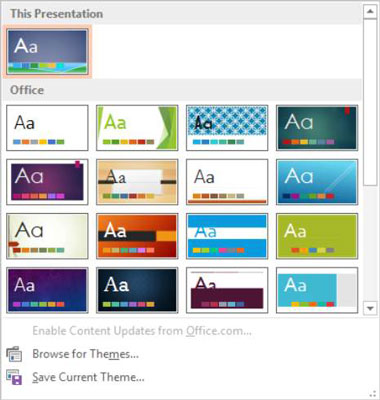Screen dimensions: 380x400
Task: Click the gallery scroll down arrow
Action: [x=370, y=308]
